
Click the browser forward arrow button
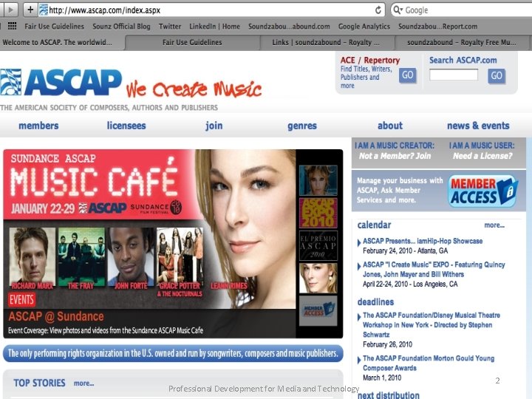pos(10,10)
